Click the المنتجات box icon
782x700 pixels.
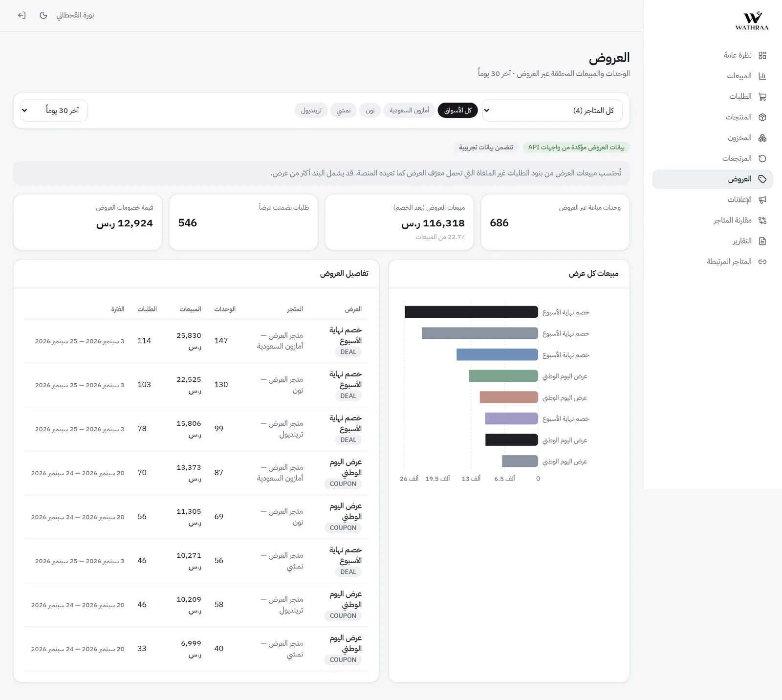762,117
